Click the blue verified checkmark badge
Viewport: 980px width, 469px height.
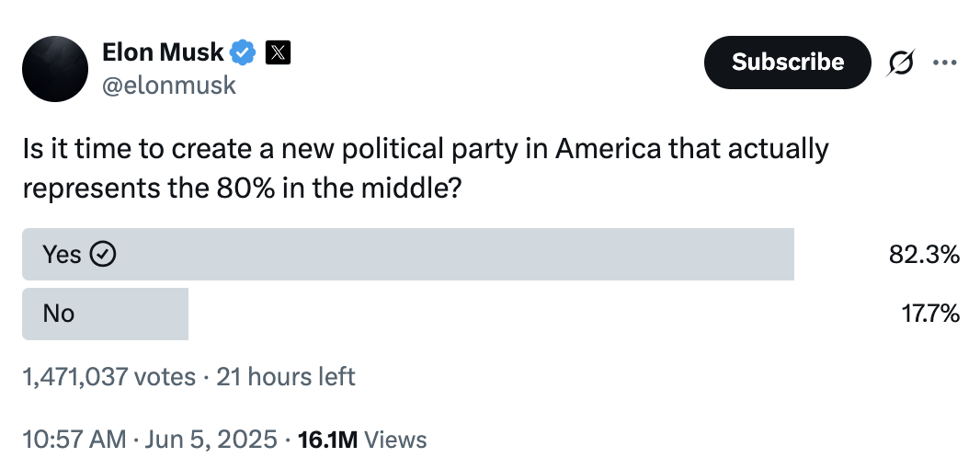pyautogui.click(x=243, y=53)
